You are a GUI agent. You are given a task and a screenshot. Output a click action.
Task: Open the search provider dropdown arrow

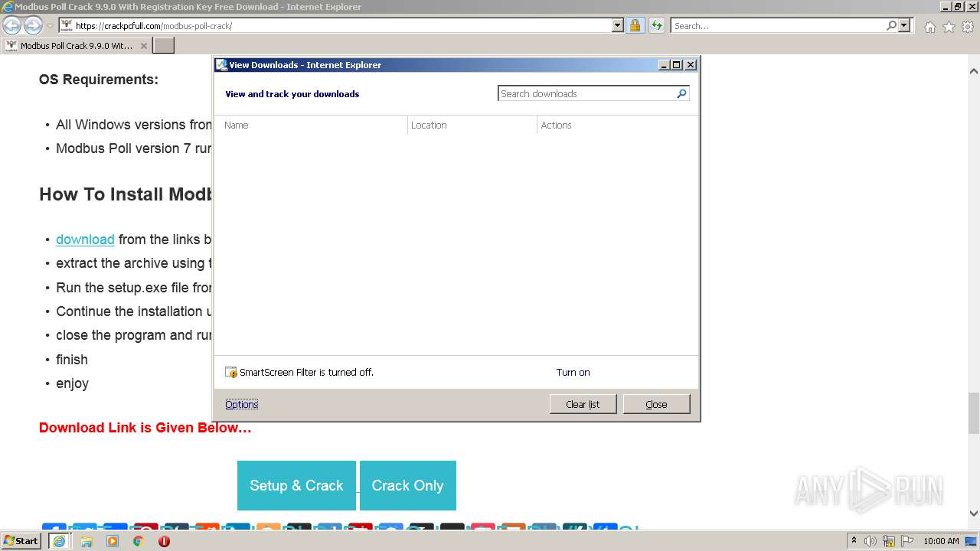(904, 25)
